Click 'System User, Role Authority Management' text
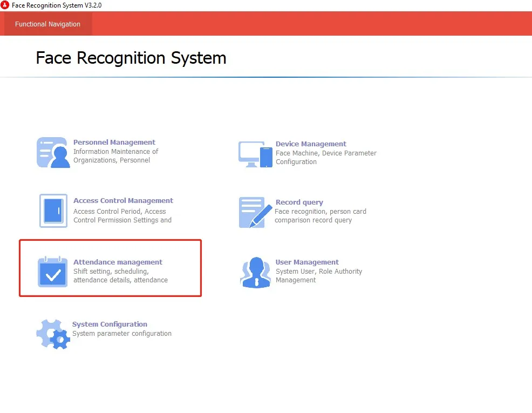Viewport: 532px width, 413px height. (319, 275)
